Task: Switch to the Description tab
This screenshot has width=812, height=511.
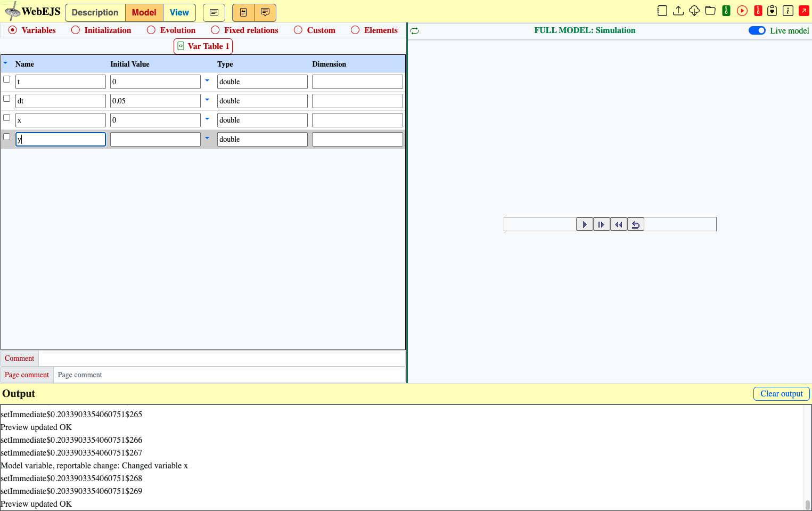Action: (95, 12)
